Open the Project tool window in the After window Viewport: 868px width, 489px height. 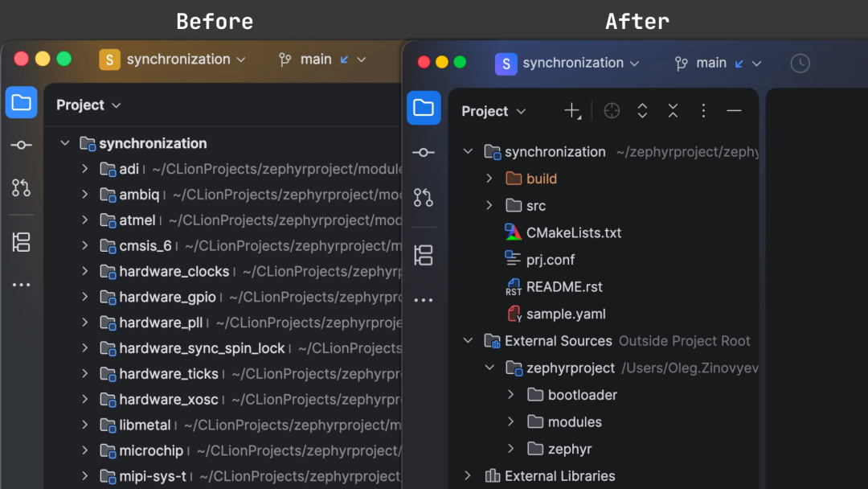point(424,108)
